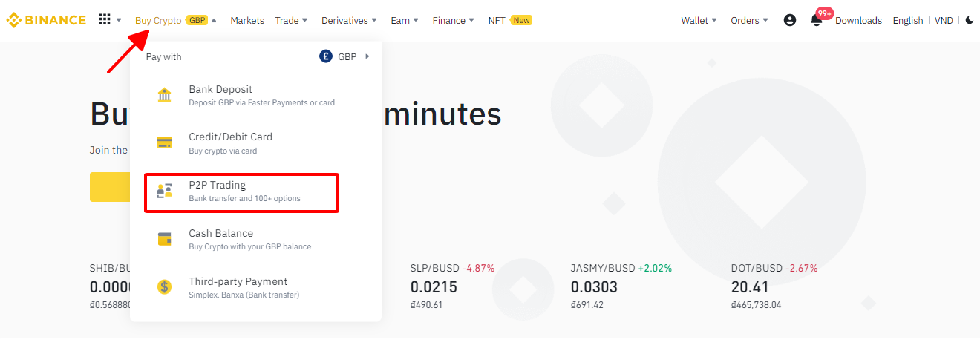Change language from English
Viewport: 980px width, 354px height.
908,20
